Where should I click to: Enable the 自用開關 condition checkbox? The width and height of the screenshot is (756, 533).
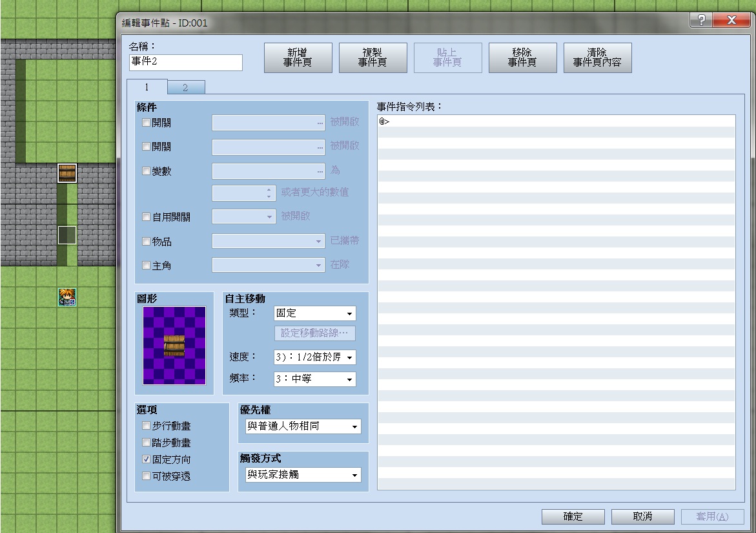click(x=146, y=217)
